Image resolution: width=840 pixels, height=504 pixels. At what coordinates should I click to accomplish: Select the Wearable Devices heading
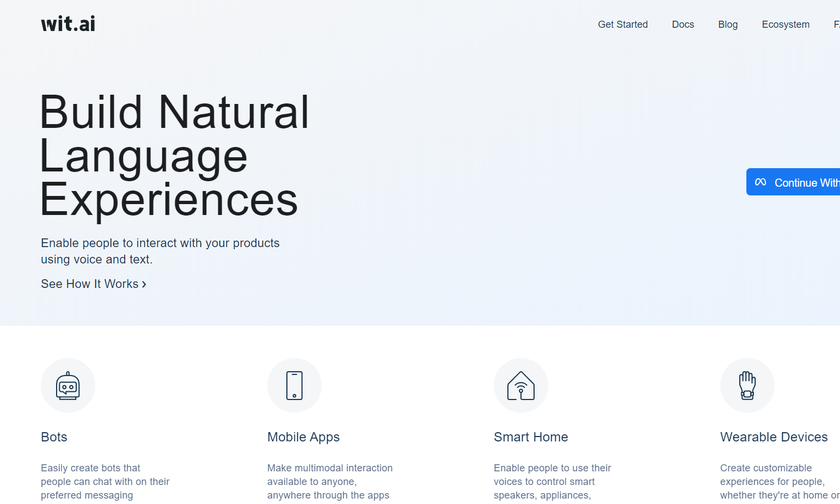(x=774, y=437)
